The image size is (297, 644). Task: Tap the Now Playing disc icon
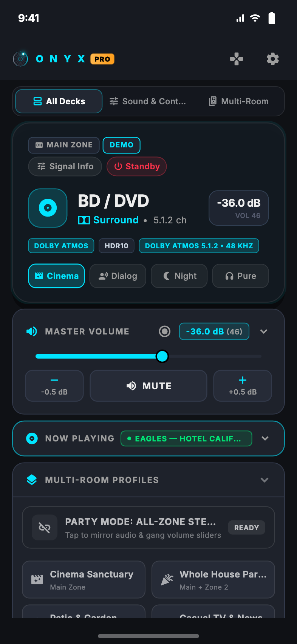tap(32, 438)
